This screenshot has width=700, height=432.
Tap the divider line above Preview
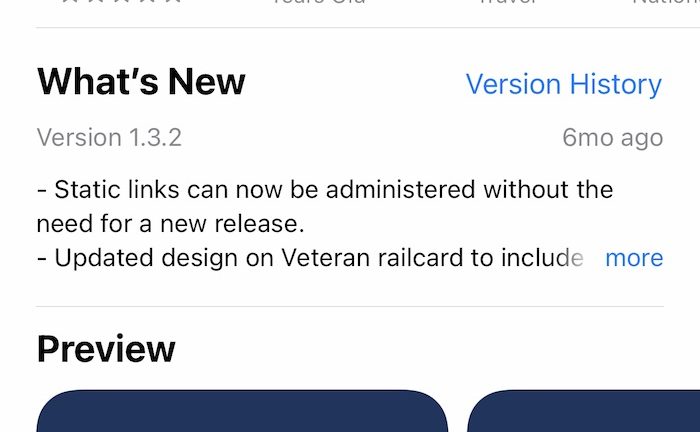click(350, 307)
